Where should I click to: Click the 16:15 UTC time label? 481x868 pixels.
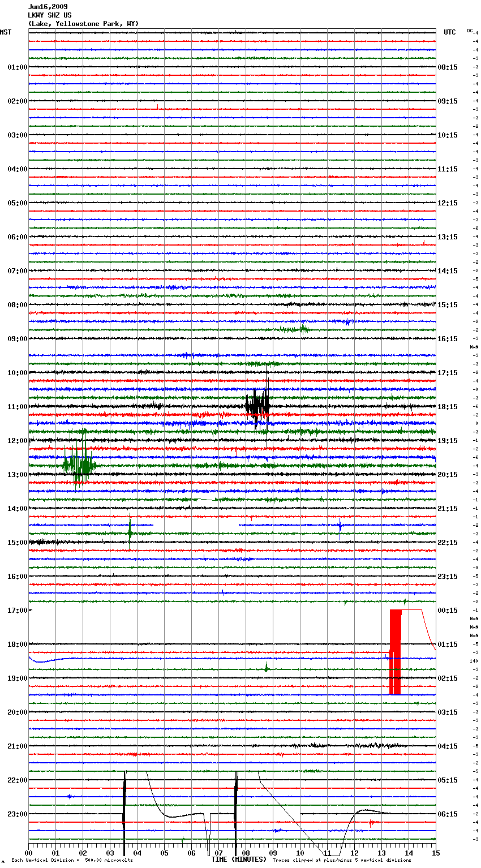pos(448,339)
